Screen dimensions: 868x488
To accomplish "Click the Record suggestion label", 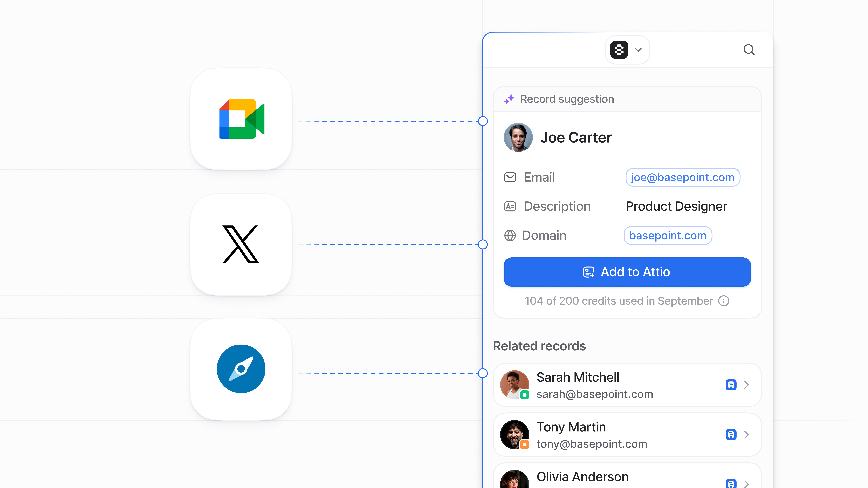I will [x=567, y=99].
